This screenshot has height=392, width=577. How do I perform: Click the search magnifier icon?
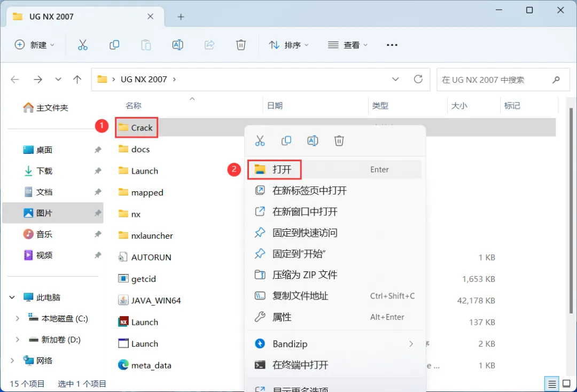pos(556,80)
